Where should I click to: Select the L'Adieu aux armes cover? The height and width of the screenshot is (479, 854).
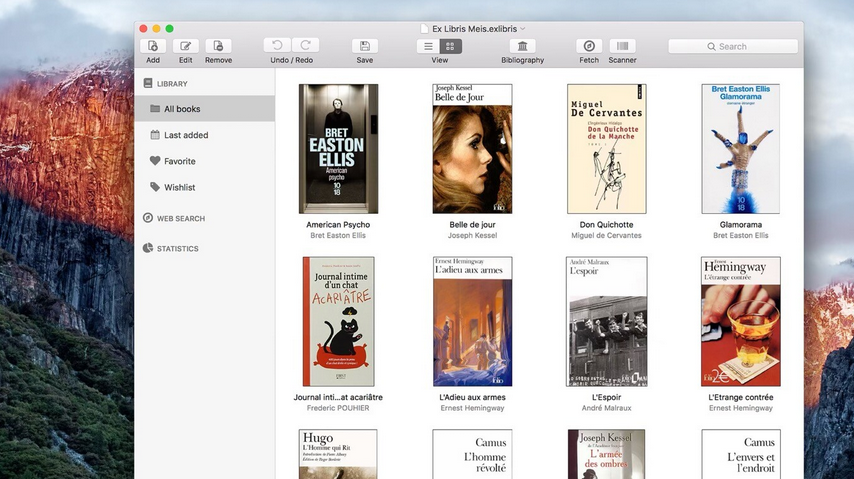click(472, 322)
